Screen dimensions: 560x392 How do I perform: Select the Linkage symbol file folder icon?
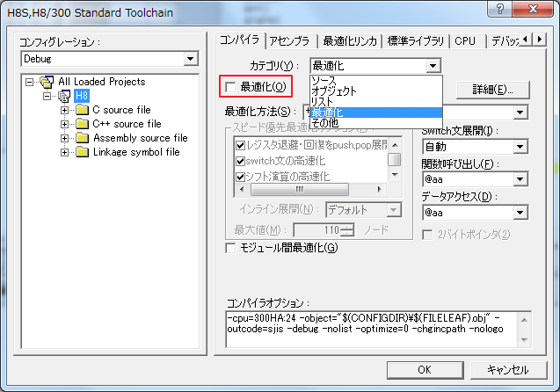pyautogui.click(x=82, y=152)
